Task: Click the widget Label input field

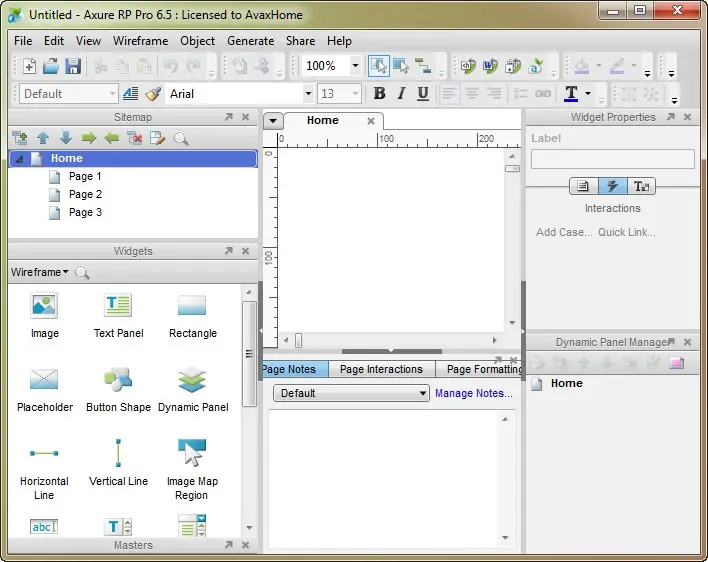Action: [612, 159]
